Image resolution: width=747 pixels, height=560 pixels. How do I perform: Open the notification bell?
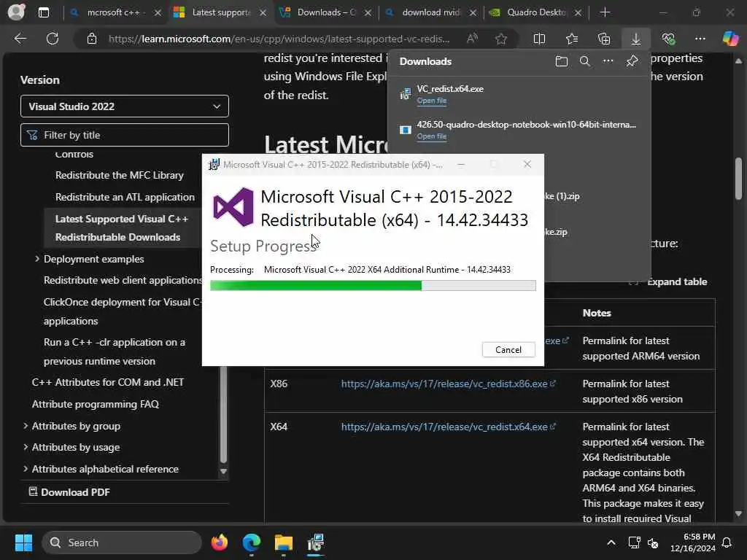pyautogui.click(x=727, y=542)
